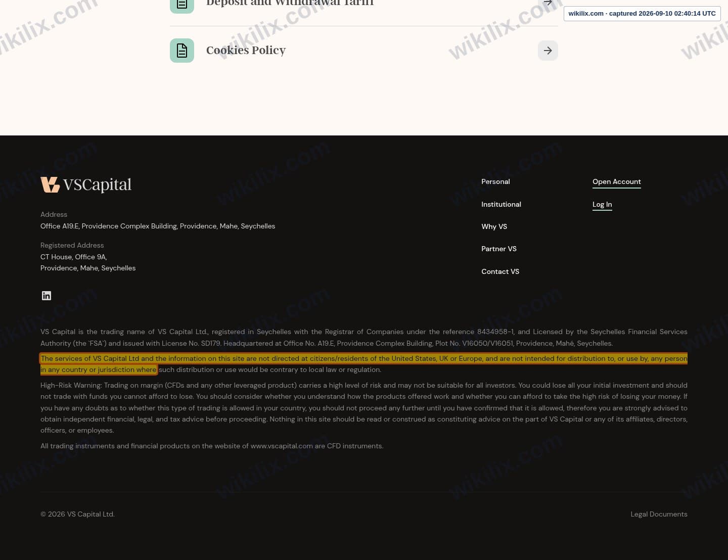728x560 pixels.
Task: Click the 'High-Risk Warning' paragraph
Action: pyautogui.click(x=364, y=408)
